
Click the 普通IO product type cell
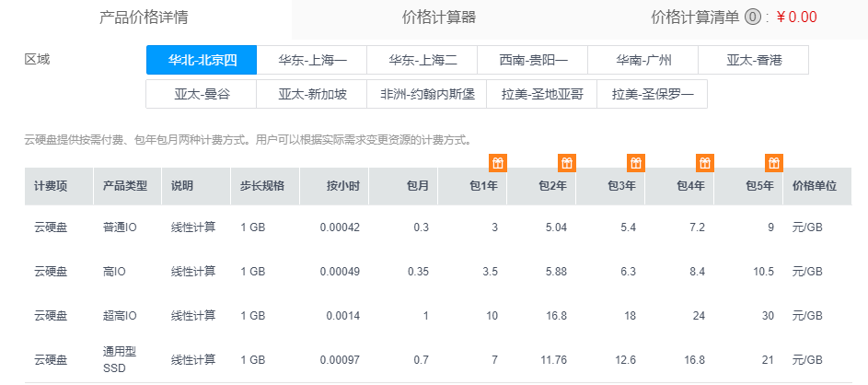click(120, 227)
